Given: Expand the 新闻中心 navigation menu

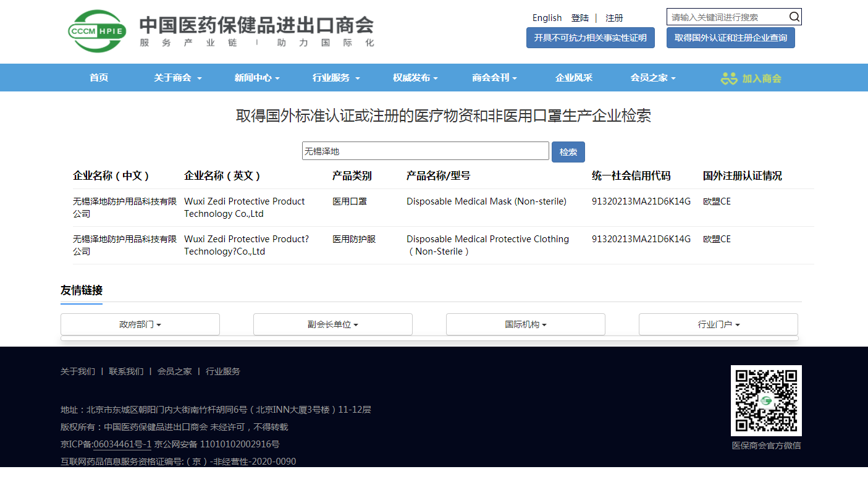Looking at the screenshot, I should coord(257,78).
